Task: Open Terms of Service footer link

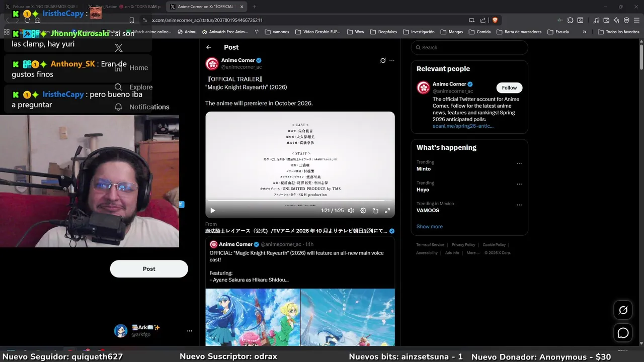Action: coord(430,245)
